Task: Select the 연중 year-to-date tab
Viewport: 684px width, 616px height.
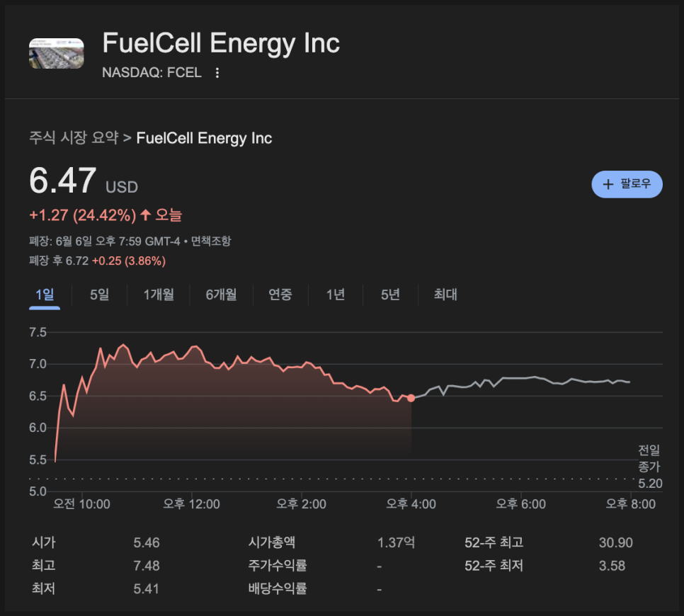Action: tap(280, 295)
